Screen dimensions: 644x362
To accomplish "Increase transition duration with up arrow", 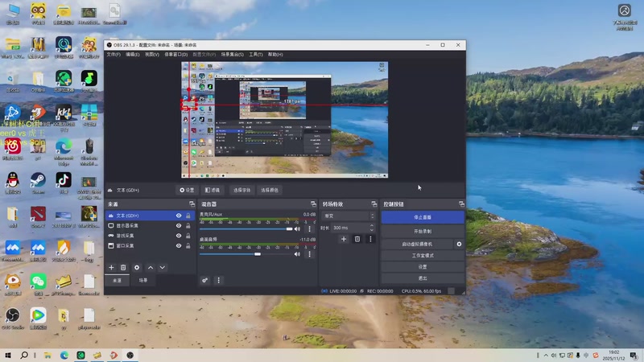I will click(372, 225).
